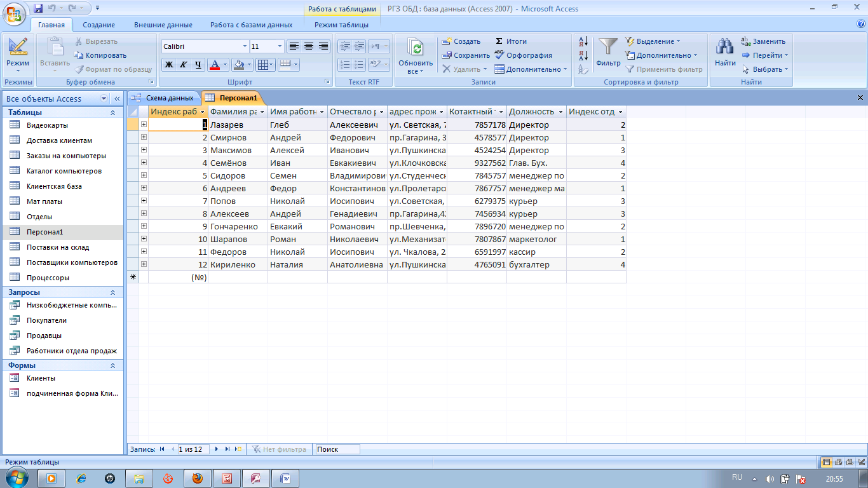Open Режим таблицы ribbon tab
Screen dimensions: 868x488
[341, 25]
